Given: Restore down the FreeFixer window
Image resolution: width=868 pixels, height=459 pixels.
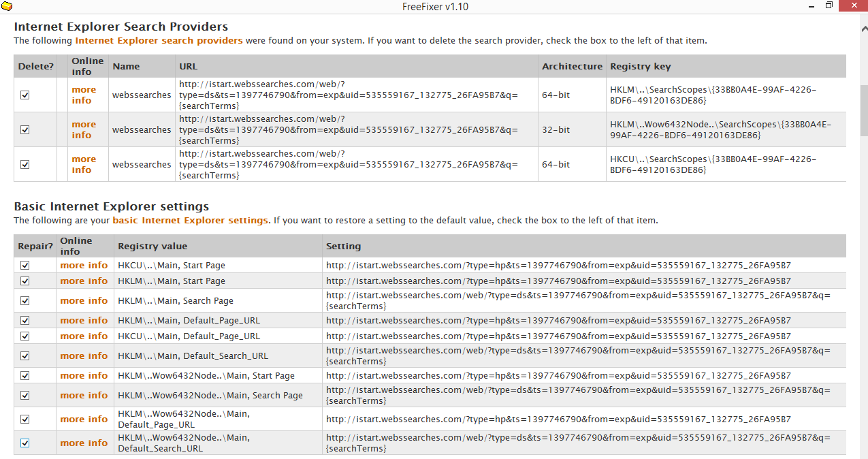Looking at the screenshot, I should coord(829,6).
